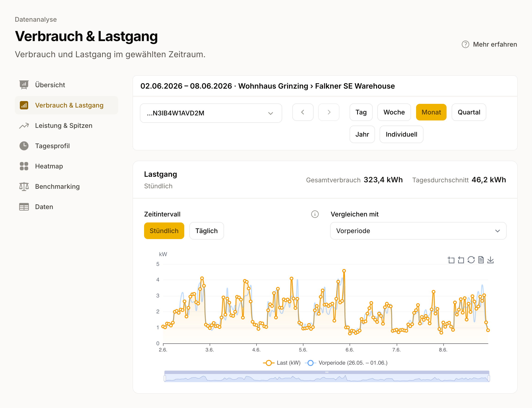532x408 pixels.
Task: Open the Vergleichen mit Vorperiode dropdown
Action: pos(418,231)
